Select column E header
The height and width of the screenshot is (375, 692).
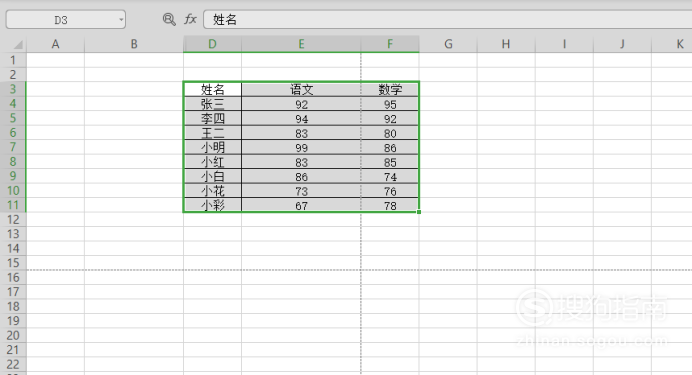301,44
